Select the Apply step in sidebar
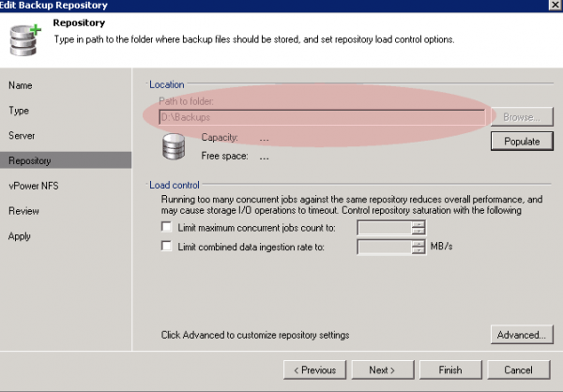This screenshot has height=392, width=563. point(21,236)
